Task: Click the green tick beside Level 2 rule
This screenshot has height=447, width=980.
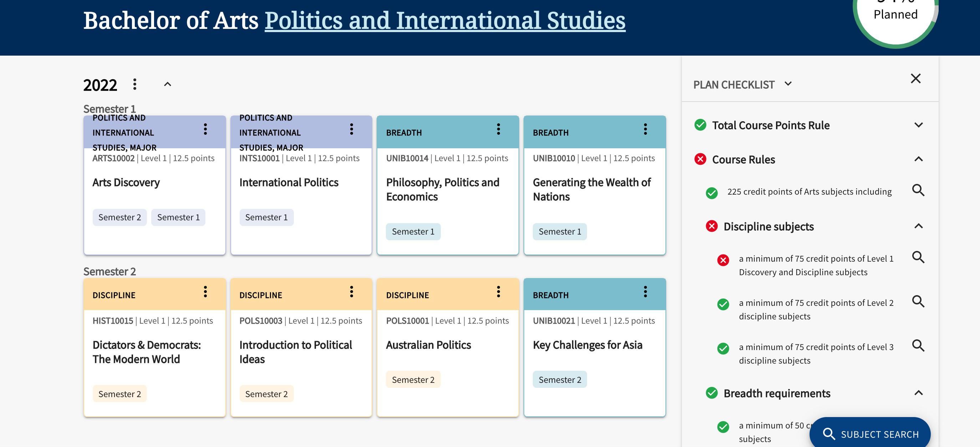Action: tap(723, 304)
